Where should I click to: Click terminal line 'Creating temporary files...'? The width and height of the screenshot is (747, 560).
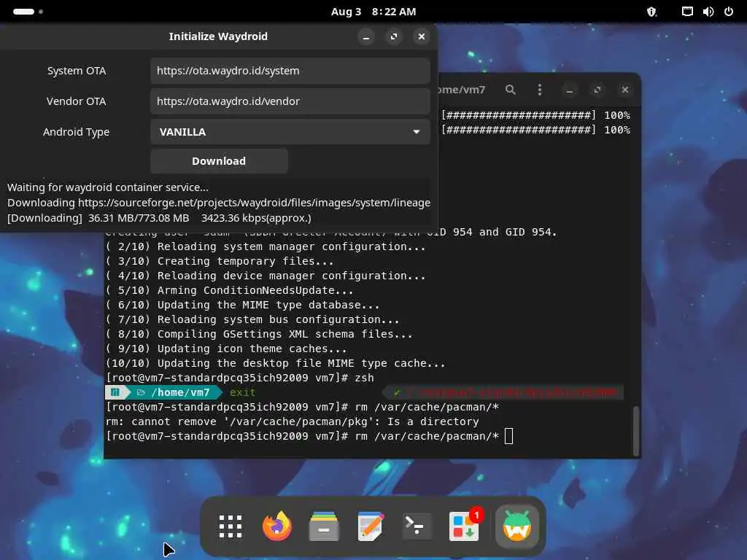coord(220,262)
